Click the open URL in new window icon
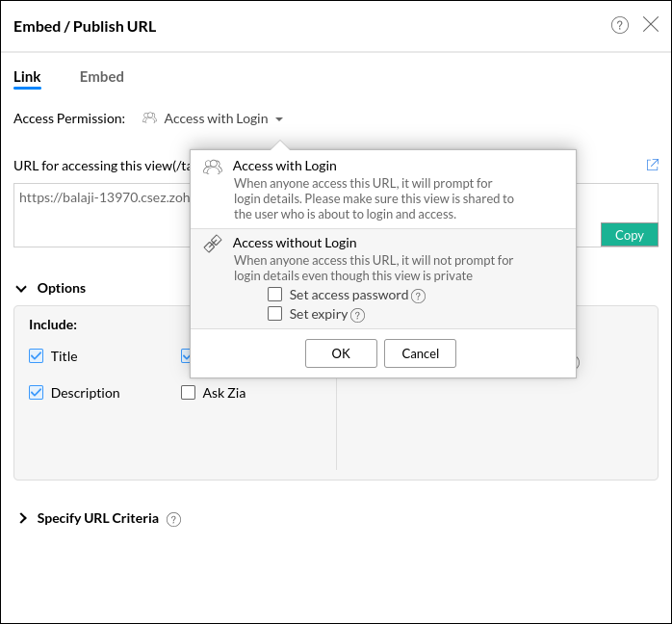This screenshot has height=624, width=672. pos(653,165)
